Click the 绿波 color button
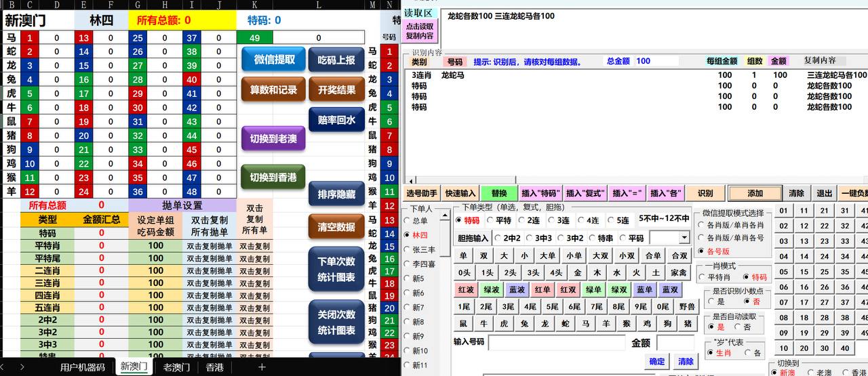This screenshot has height=376, width=868. (x=492, y=289)
